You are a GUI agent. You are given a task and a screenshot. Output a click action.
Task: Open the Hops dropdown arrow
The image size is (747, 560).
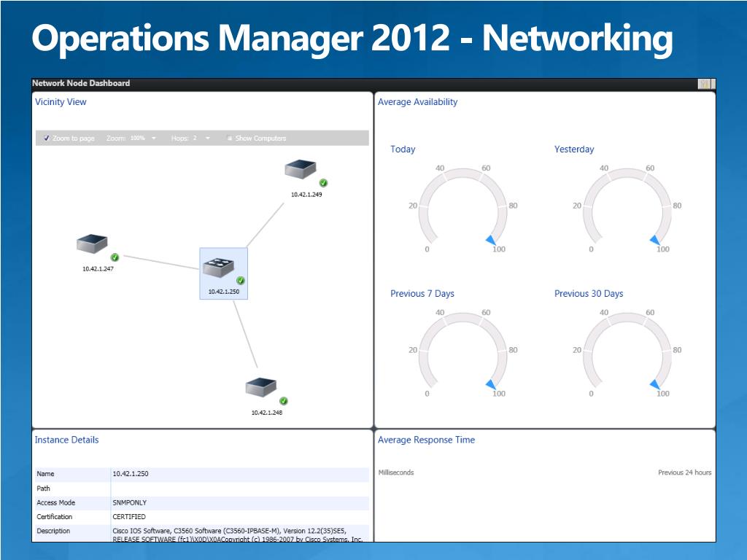pyautogui.click(x=208, y=138)
